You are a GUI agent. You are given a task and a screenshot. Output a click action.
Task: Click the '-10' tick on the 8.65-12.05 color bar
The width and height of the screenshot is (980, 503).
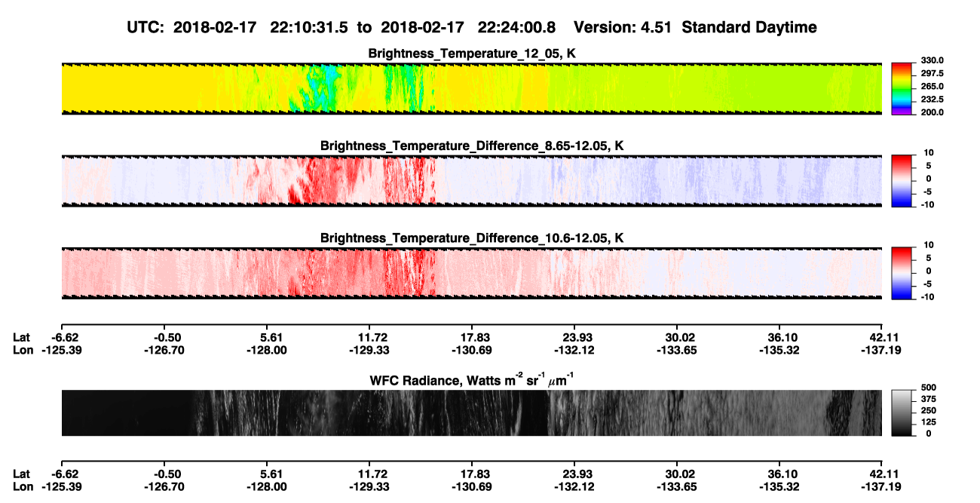click(928, 204)
